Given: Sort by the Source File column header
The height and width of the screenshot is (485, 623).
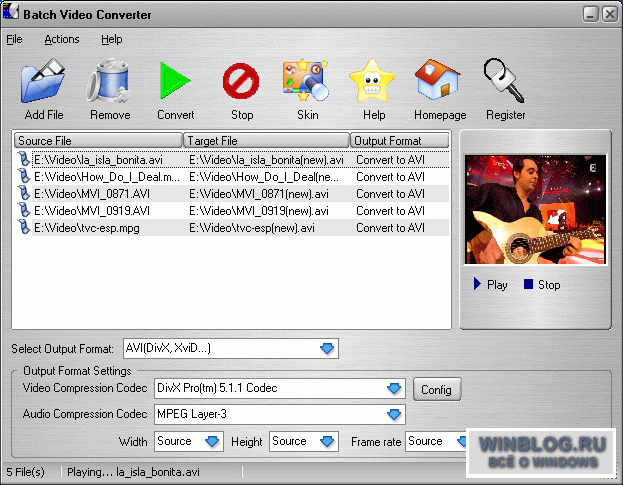Looking at the screenshot, I should [98, 141].
